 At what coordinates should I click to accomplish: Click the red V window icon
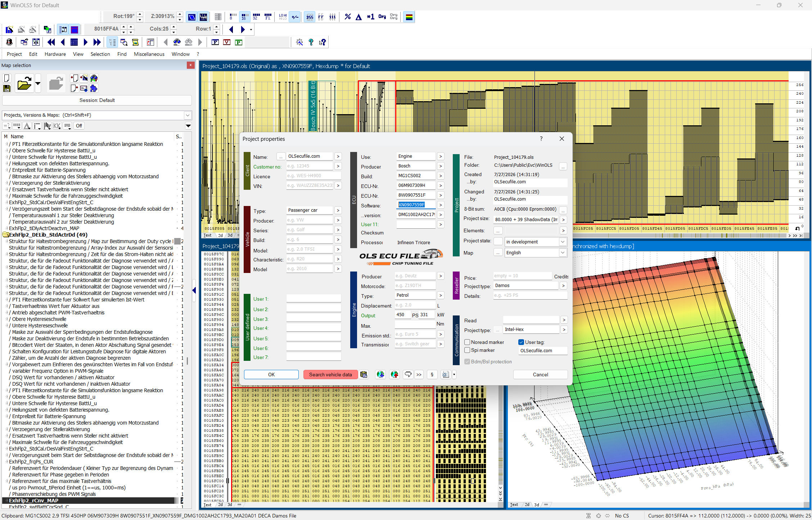[227, 42]
